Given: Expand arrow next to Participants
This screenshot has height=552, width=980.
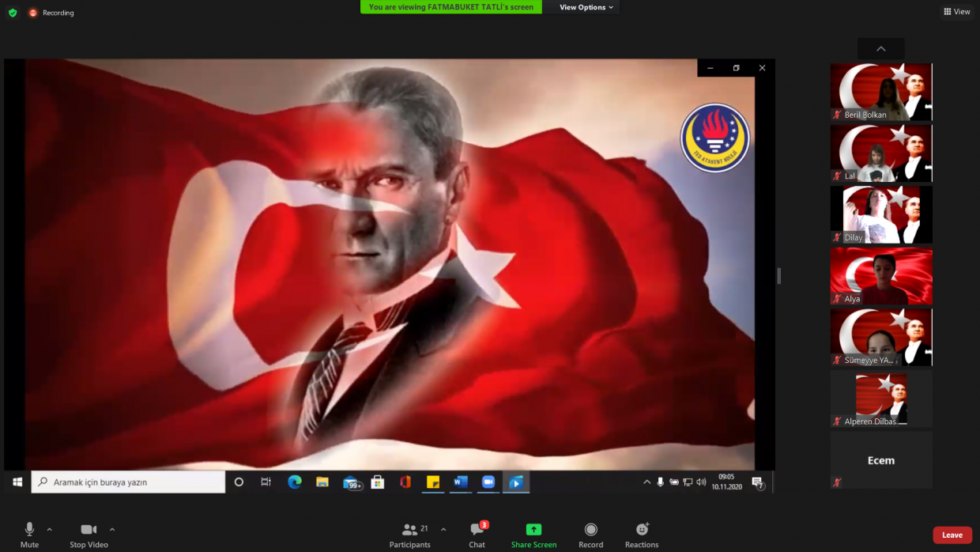Looking at the screenshot, I should point(443,529).
